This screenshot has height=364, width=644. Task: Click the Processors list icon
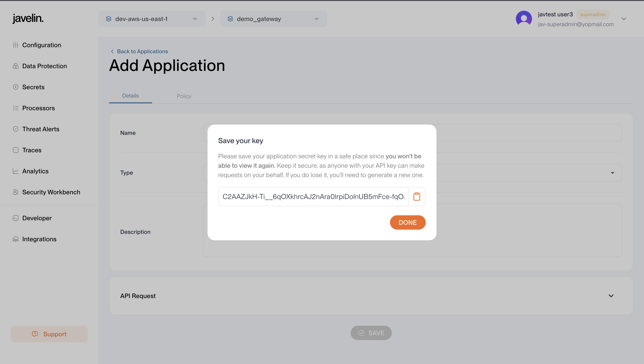tap(15, 108)
